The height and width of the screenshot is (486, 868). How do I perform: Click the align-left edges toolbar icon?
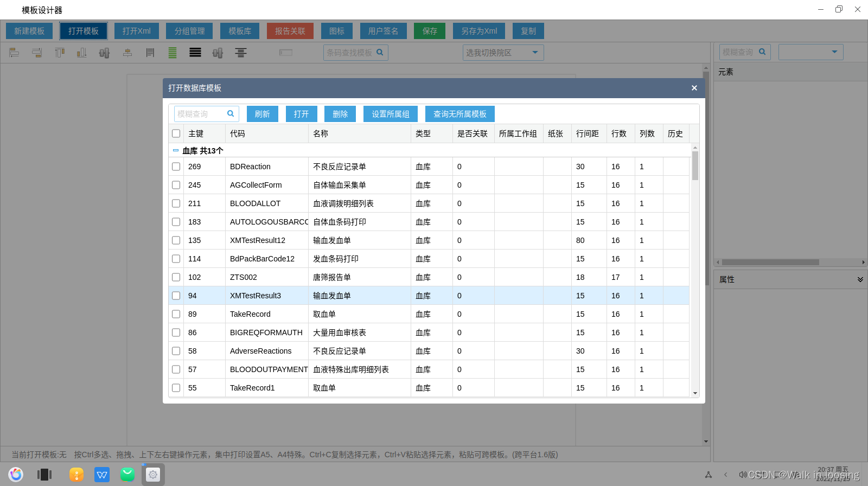[14, 53]
